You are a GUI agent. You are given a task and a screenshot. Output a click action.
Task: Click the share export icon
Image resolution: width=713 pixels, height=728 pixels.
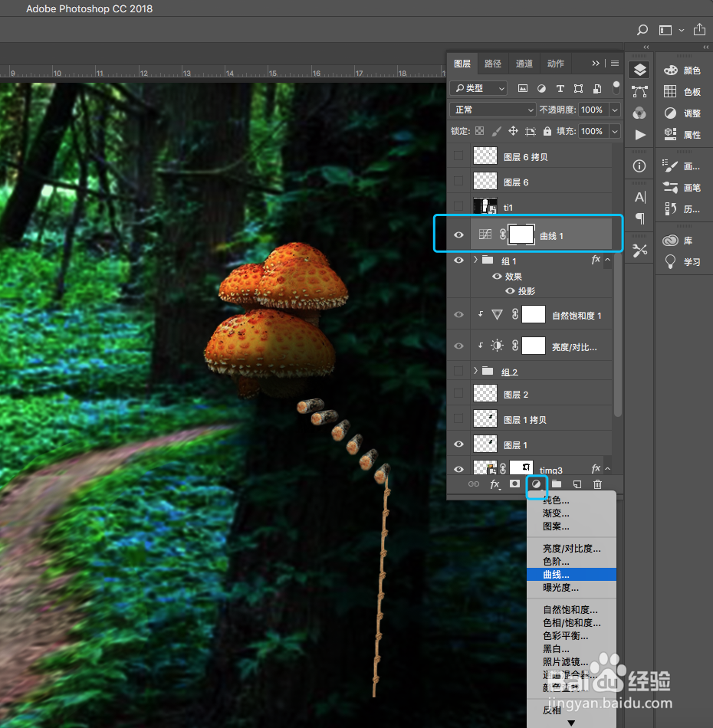pyautogui.click(x=699, y=29)
